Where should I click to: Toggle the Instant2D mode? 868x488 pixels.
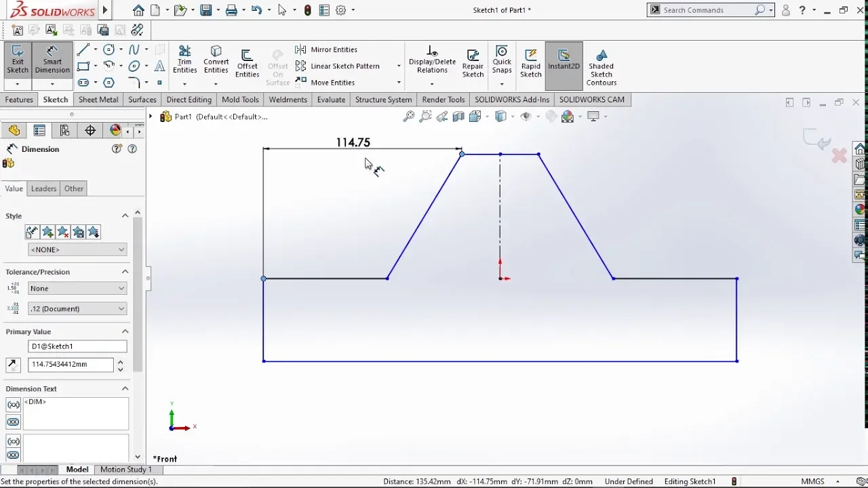point(564,61)
